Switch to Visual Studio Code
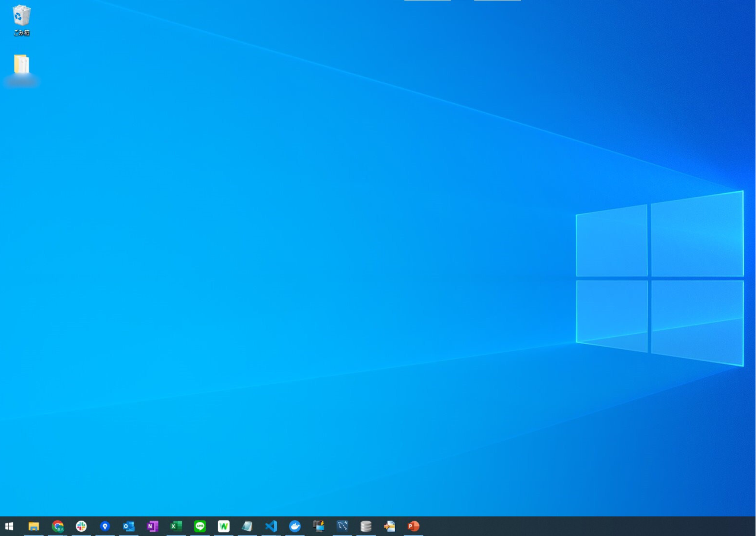The image size is (756, 536). click(271, 526)
